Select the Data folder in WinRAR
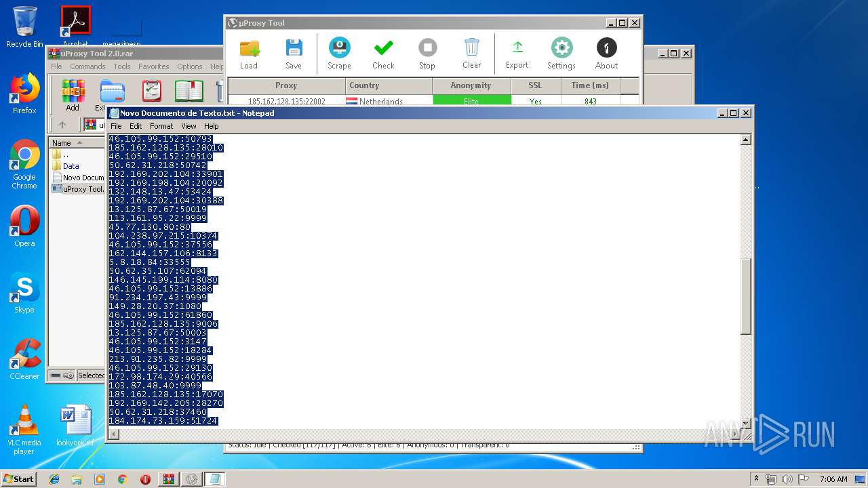This screenshot has width=868, height=488. coord(71,166)
